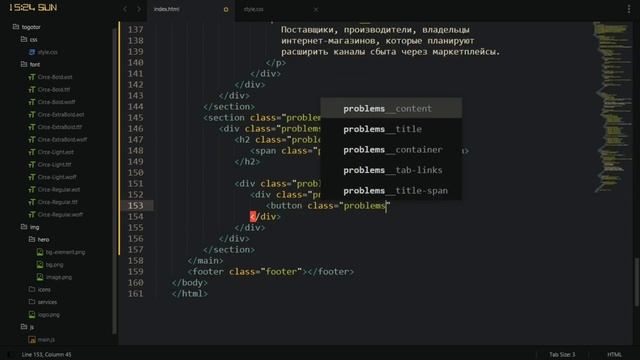Click the bg.png image file icon
640x360 pixels.
point(40,265)
